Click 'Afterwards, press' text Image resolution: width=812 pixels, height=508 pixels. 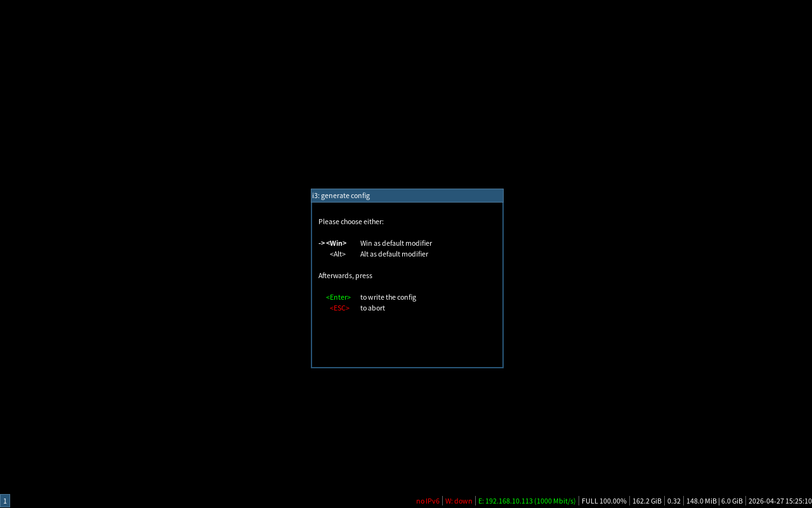pos(345,276)
